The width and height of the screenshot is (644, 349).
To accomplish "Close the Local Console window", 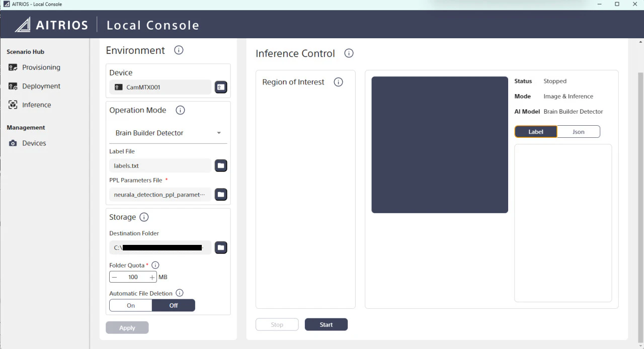I will [x=634, y=4].
